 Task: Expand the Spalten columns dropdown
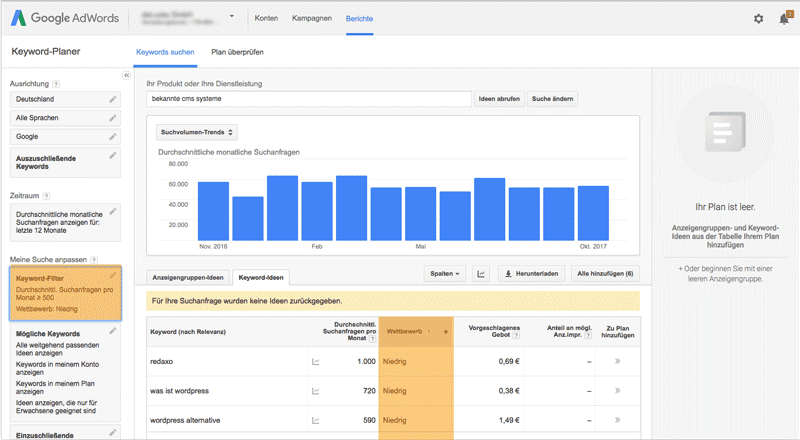click(x=445, y=273)
